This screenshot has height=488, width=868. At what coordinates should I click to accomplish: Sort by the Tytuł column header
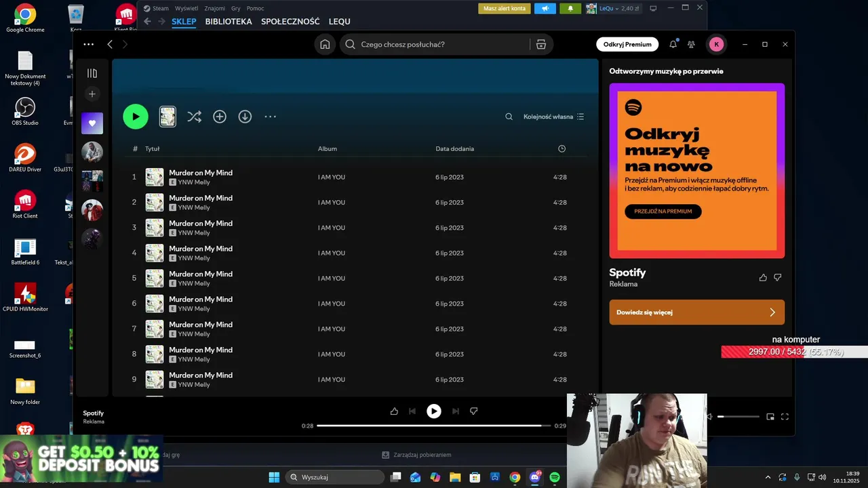152,148
